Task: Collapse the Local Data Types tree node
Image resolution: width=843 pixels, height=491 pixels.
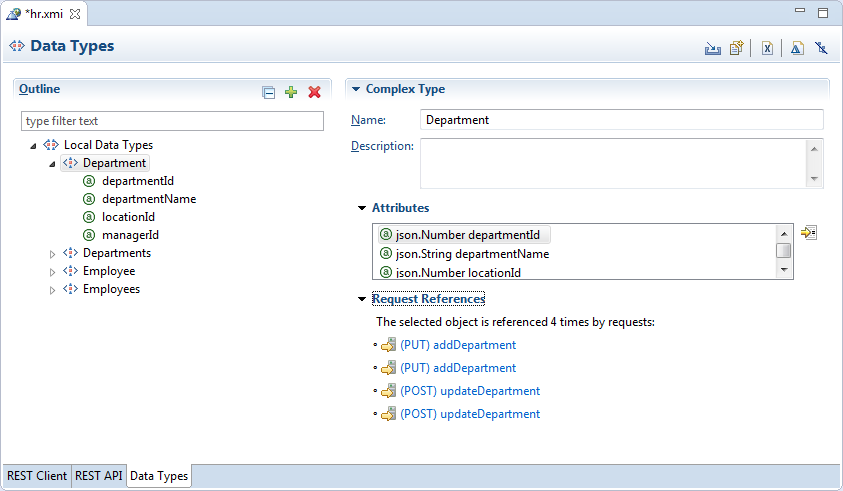Action: [33, 146]
